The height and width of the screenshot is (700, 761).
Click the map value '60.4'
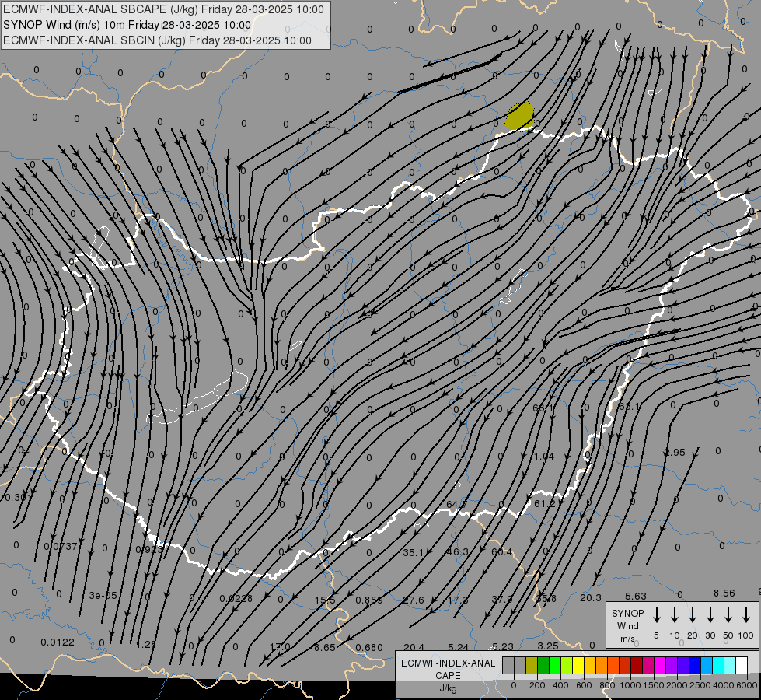click(x=502, y=552)
